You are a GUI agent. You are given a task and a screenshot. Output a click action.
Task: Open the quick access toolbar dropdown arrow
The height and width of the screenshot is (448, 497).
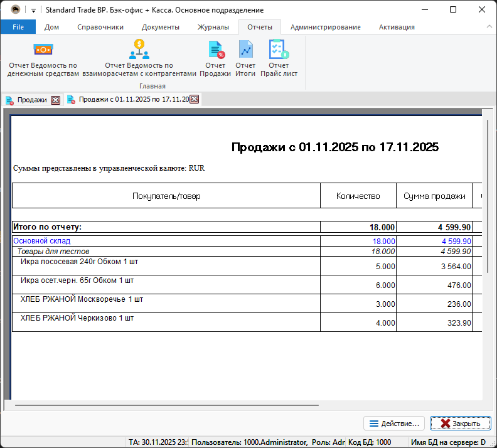pos(33,10)
